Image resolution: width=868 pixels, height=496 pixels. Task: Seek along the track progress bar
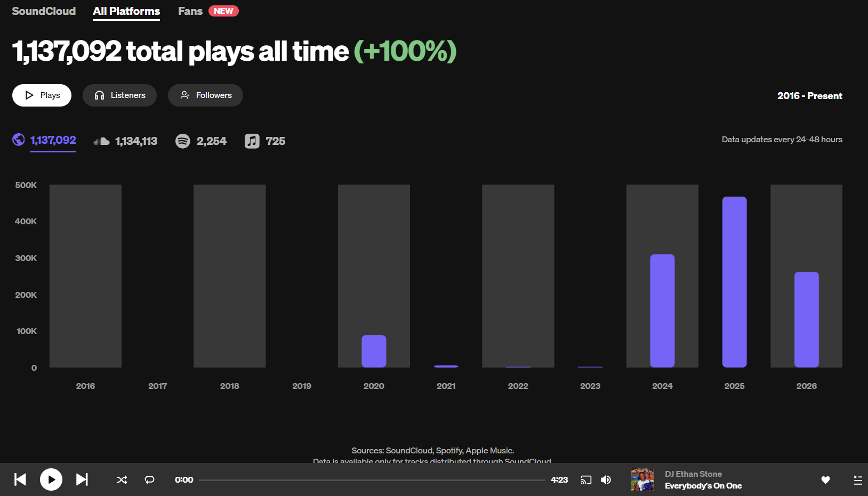(372, 480)
